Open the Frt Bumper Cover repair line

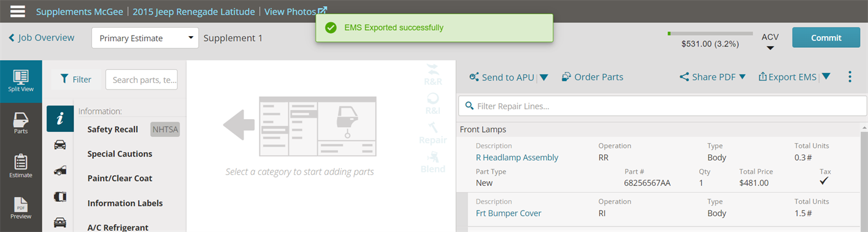click(509, 214)
